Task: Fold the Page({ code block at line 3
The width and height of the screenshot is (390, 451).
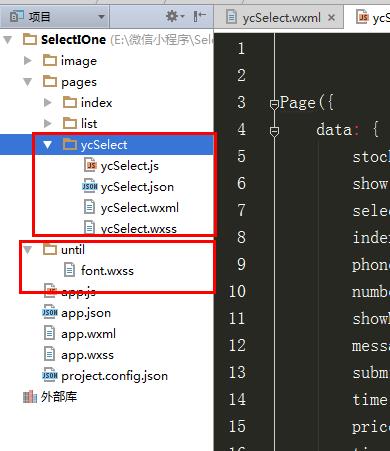Action: click(x=274, y=104)
